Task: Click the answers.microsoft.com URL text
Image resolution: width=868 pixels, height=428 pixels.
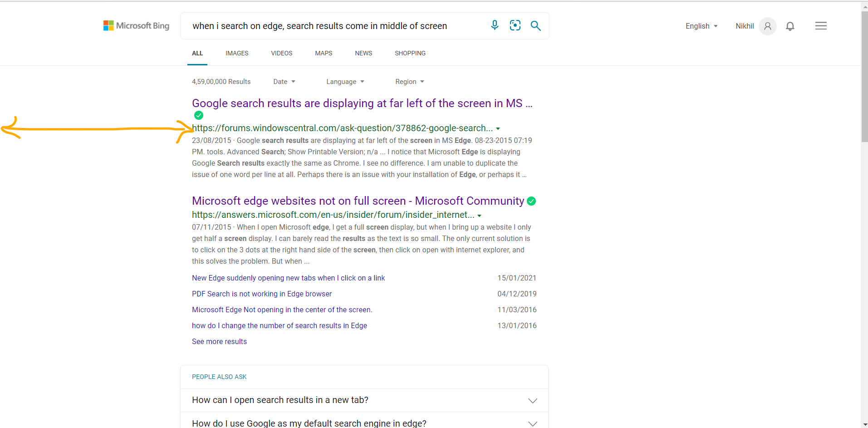Action: click(333, 215)
